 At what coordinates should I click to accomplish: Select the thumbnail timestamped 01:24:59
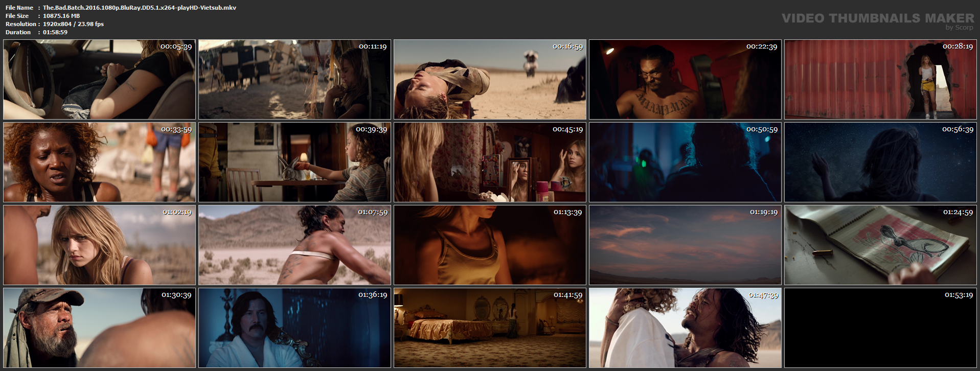880,245
